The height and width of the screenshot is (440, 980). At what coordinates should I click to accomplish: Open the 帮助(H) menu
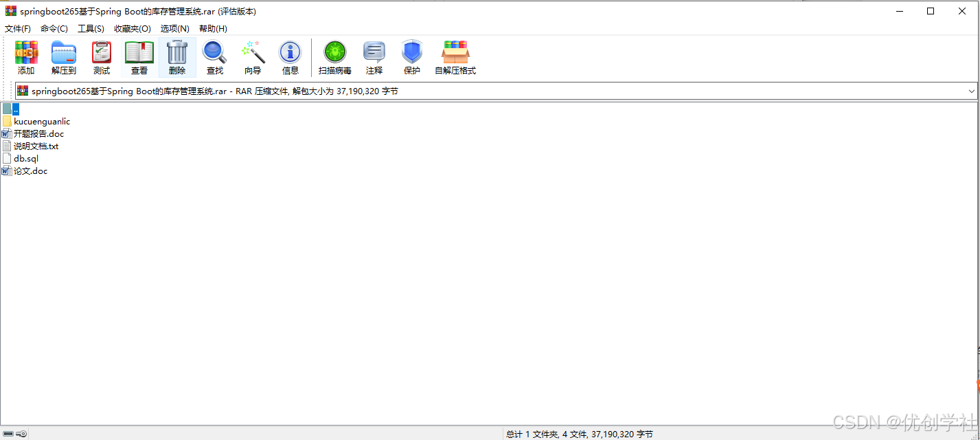[x=213, y=28]
